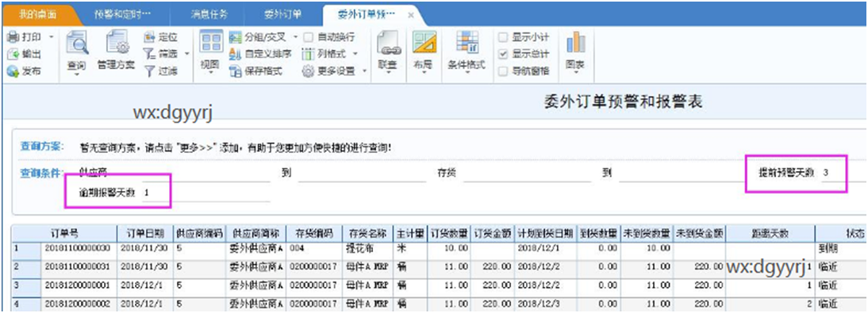Screen dimensions: 868x313
Task: Select order cell 20181100000031
Action: pos(78,267)
